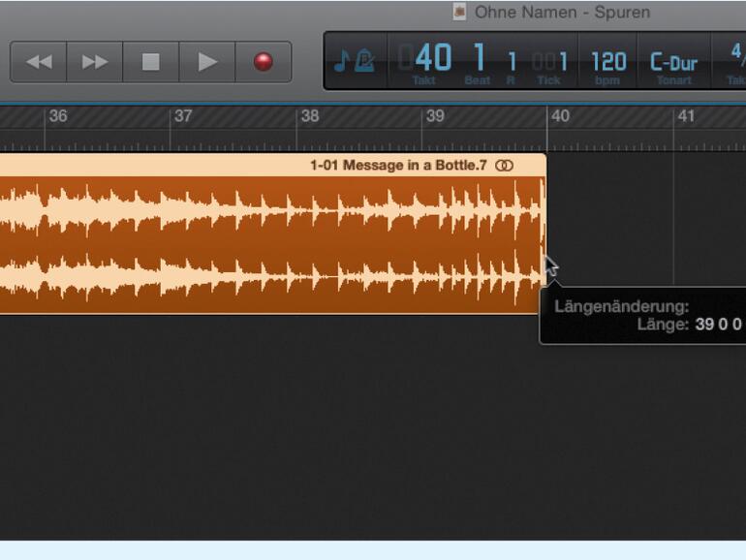Click the note icon in the LCD display
Viewport: 746px width, 560px height.
point(342,61)
